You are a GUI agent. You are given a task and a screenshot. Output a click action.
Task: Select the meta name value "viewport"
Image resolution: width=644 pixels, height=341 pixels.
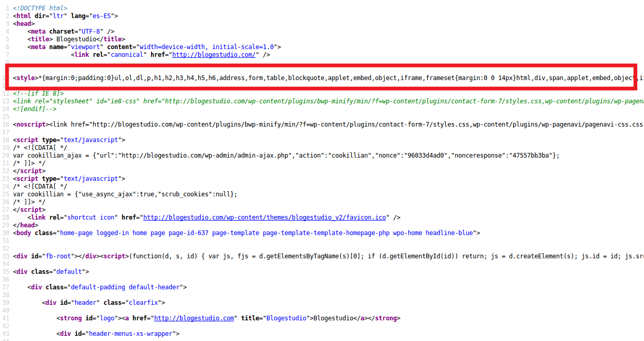[x=86, y=47]
